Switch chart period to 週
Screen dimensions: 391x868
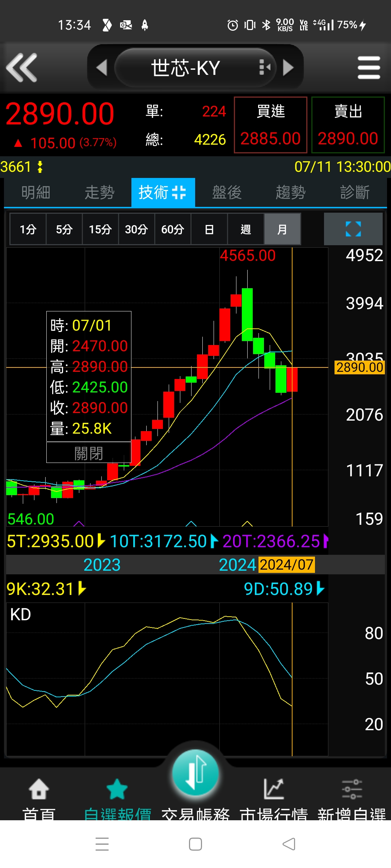[245, 229]
